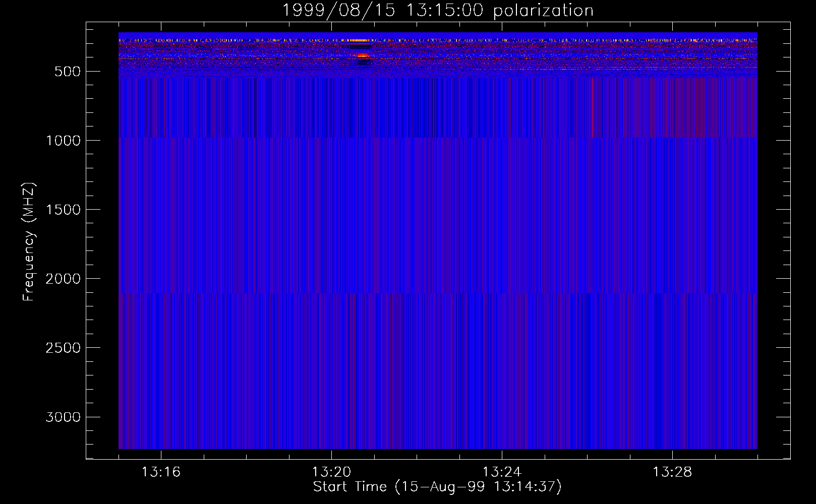Screen dimensions: 816x504
Task: Click the 500 frequency tick label
Action: (x=68, y=72)
